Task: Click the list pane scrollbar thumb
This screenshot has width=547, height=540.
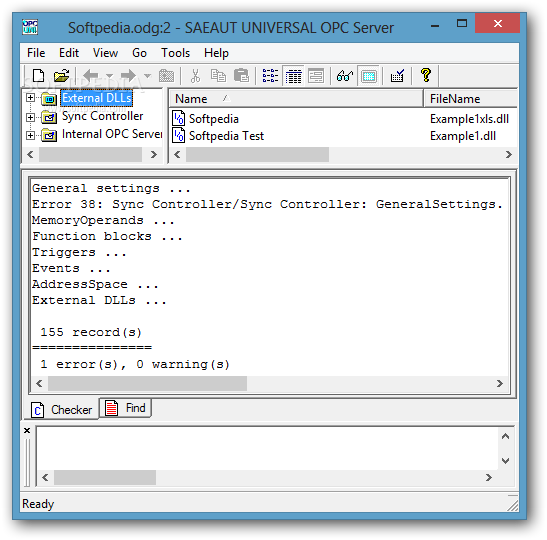Action: pyautogui.click(x=257, y=155)
